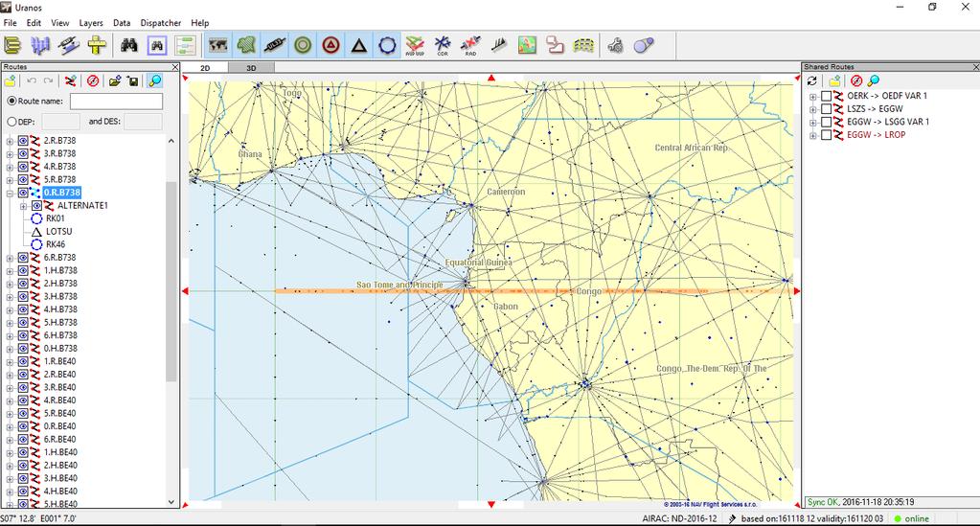
Task: Click the RAD toolbar icon
Action: 470,45
